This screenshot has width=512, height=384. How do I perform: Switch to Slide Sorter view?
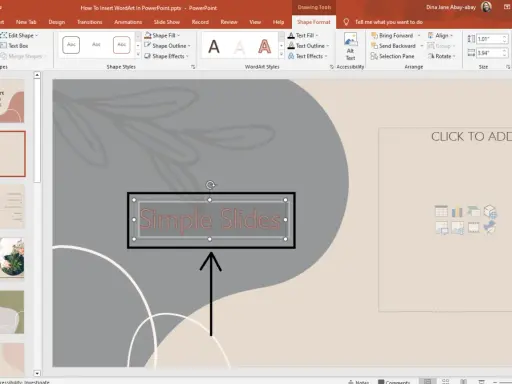tap(446, 381)
